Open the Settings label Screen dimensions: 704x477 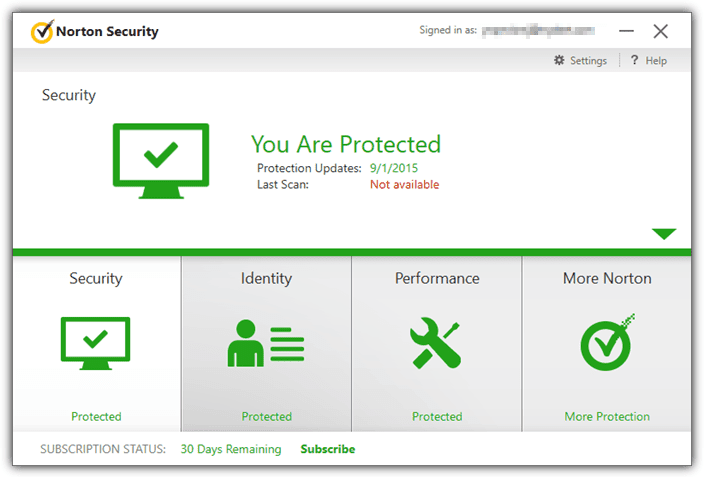pyautogui.click(x=588, y=61)
